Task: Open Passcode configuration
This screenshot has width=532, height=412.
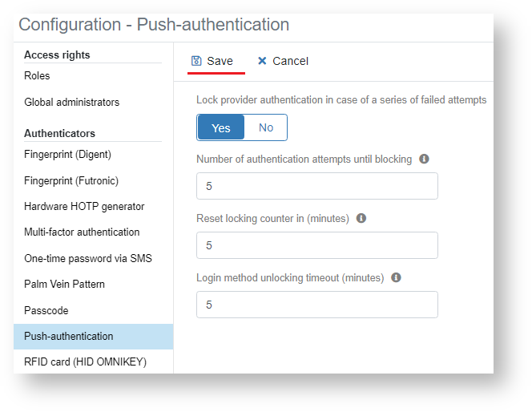Action: 46,310
